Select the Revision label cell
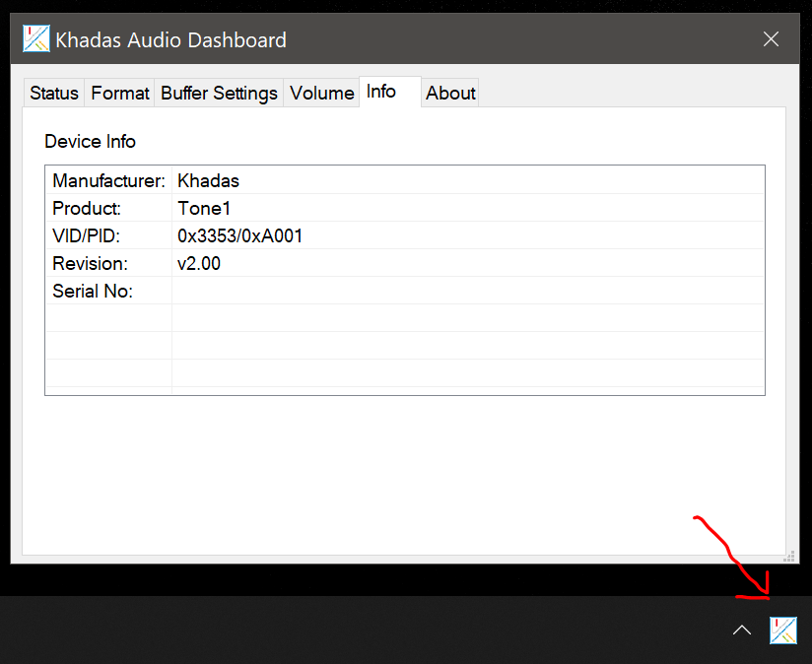The height and width of the screenshot is (664, 812). [x=108, y=263]
